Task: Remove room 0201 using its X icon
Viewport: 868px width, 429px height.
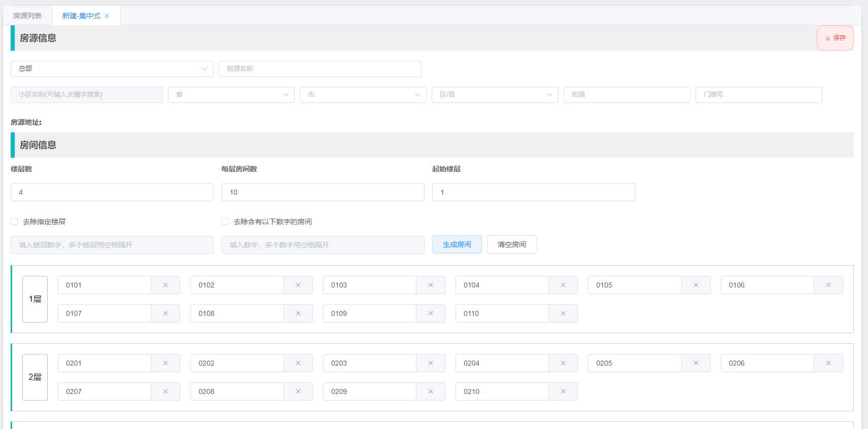Action: click(165, 363)
